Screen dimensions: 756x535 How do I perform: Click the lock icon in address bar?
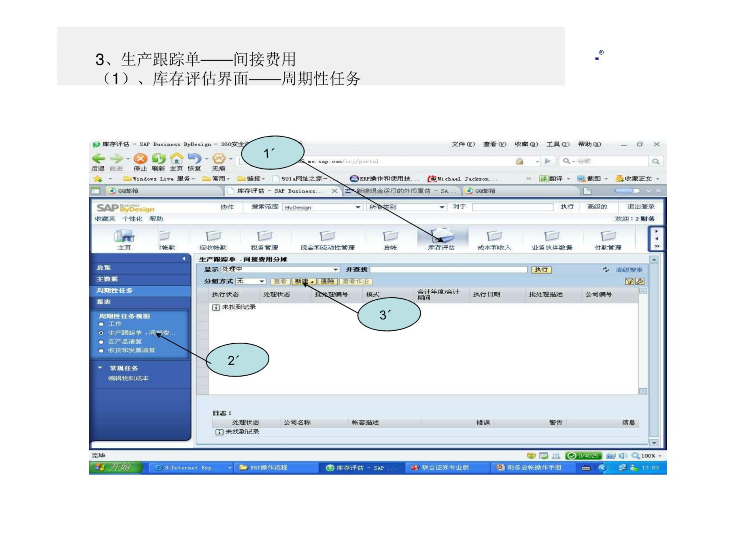(x=520, y=161)
